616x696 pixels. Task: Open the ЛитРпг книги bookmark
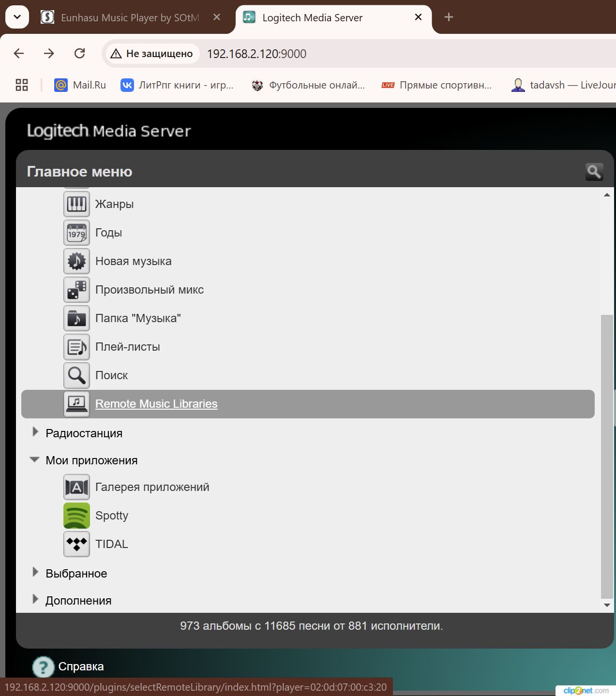[177, 85]
